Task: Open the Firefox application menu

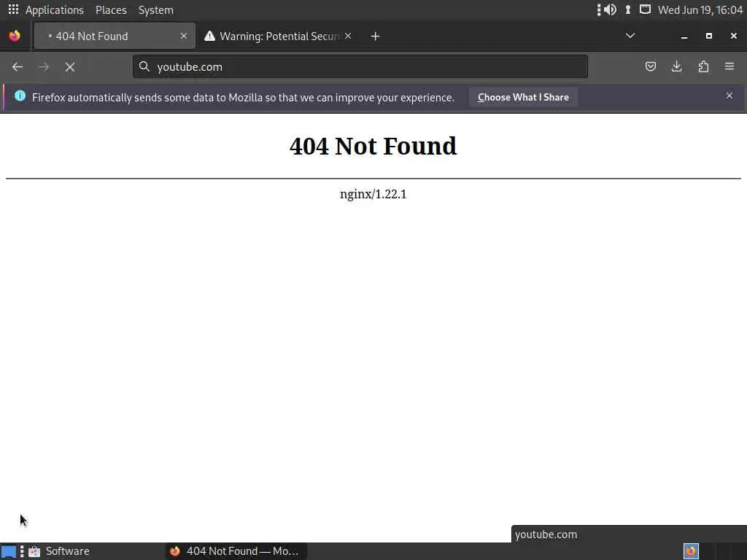Action: (x=729, y=66)
